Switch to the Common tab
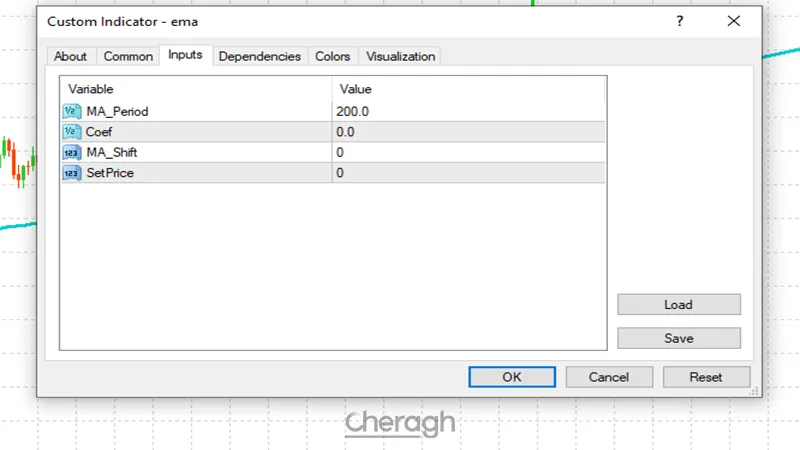The image size is (800, 450). (128, 57)
